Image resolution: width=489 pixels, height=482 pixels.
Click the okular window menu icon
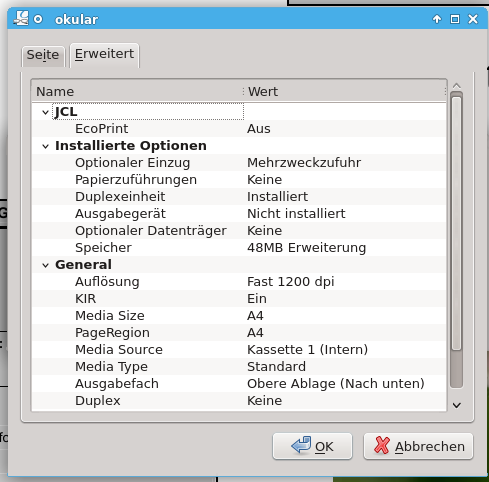(21, 19)
